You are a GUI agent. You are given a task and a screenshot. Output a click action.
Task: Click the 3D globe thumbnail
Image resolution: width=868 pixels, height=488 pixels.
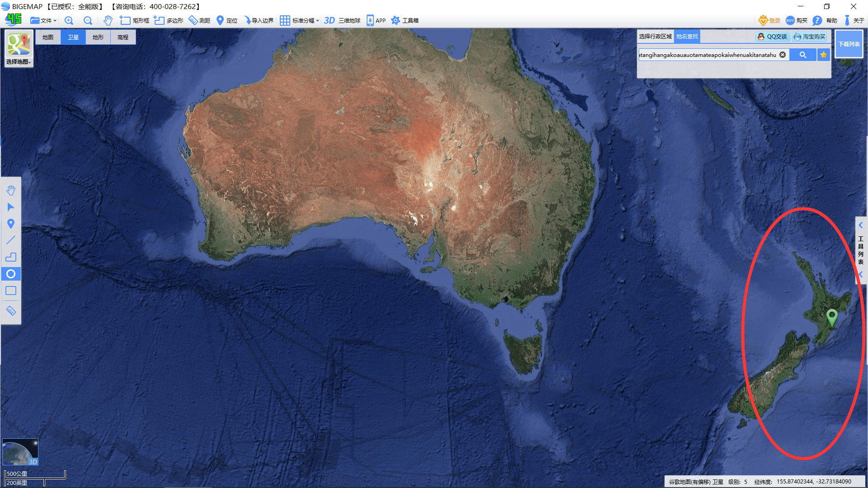pyautogui.click(x=20, y=452)
